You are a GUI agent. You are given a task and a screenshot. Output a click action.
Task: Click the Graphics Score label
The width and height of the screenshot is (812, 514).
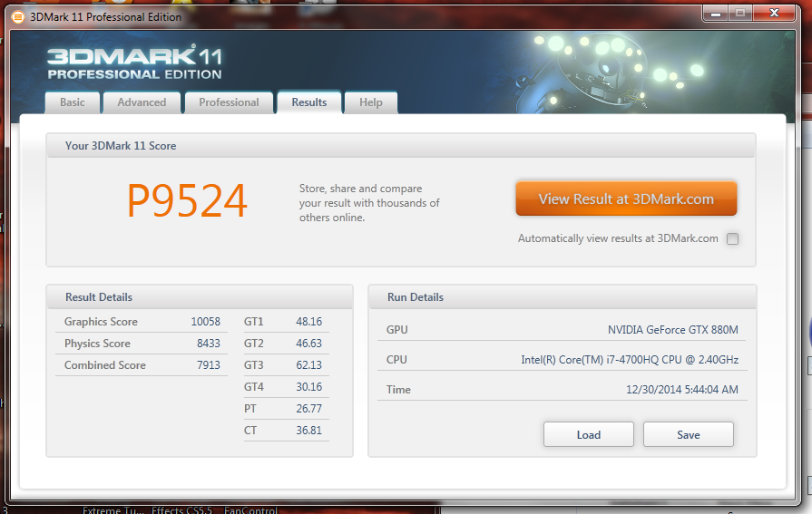click(x=101, y=322)
